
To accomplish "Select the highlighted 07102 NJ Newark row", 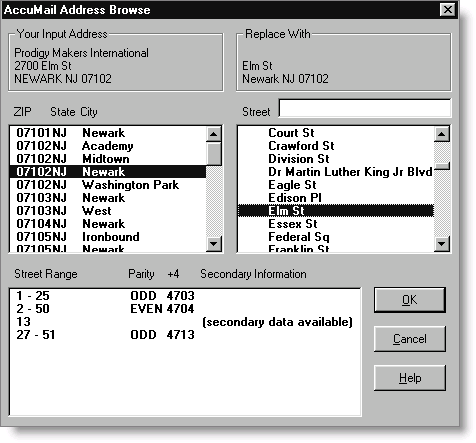I will tap(108, 172).
